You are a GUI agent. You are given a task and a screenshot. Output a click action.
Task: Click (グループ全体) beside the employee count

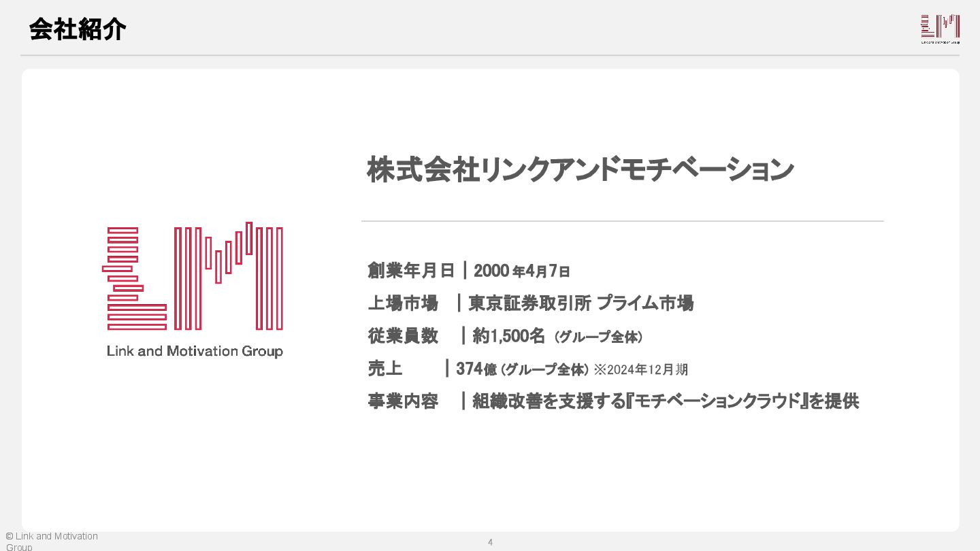[x=599, y=337]
